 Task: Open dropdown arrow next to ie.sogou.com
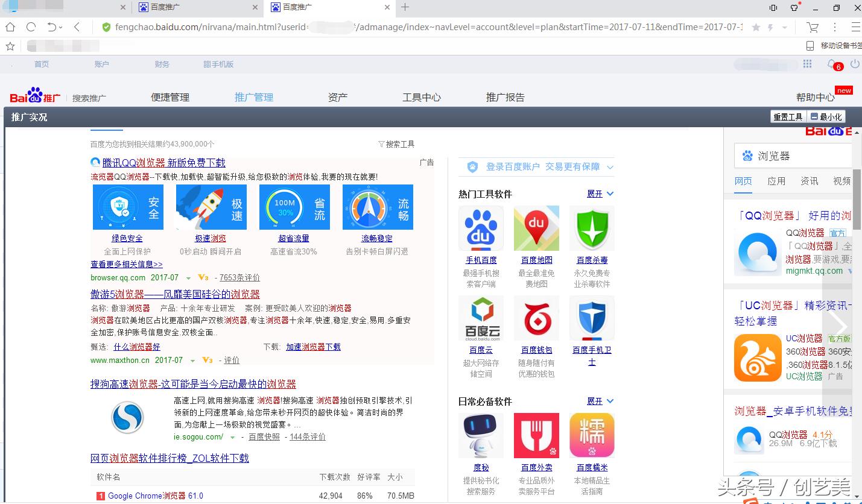232,437
